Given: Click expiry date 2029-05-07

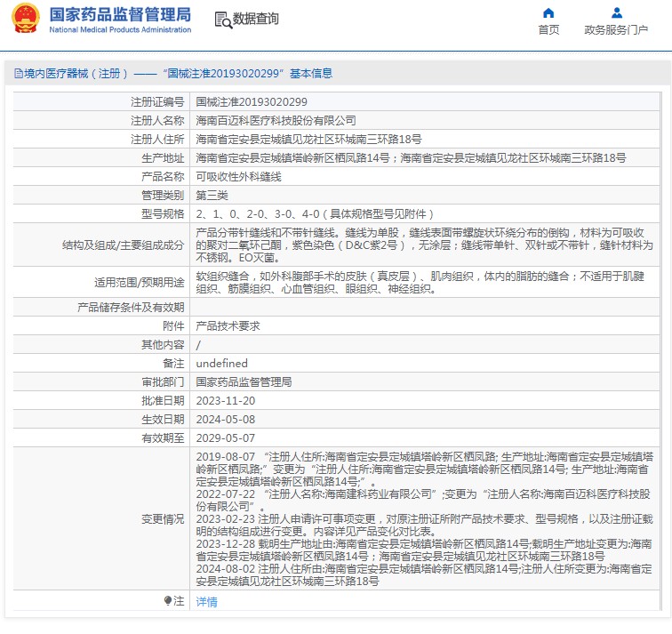Looking at the screenshot, I should coord(225,438).
